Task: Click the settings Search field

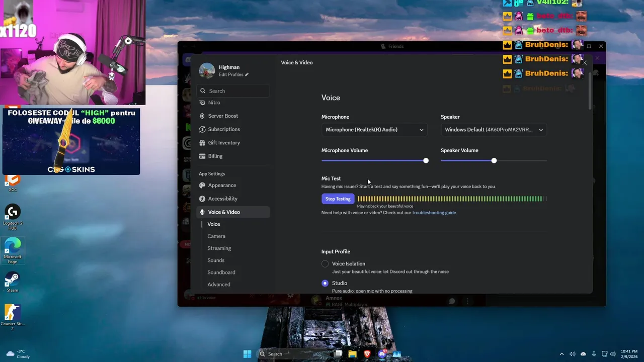Action: click(x=233, y=91)
